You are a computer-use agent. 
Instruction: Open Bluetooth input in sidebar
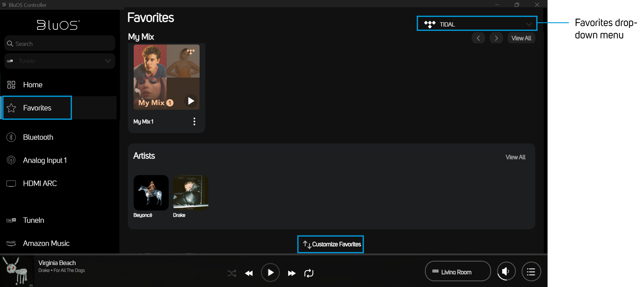(38, 137)
